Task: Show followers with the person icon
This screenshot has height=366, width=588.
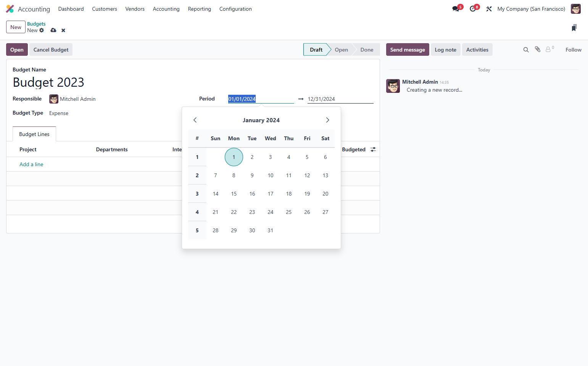Action: [x=548, y=49]
